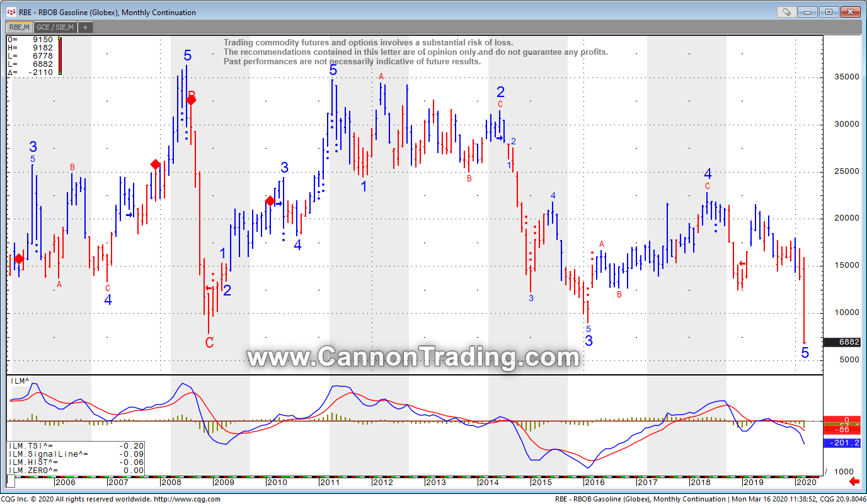Switch to the RBE,M tab

pos(18,27)
